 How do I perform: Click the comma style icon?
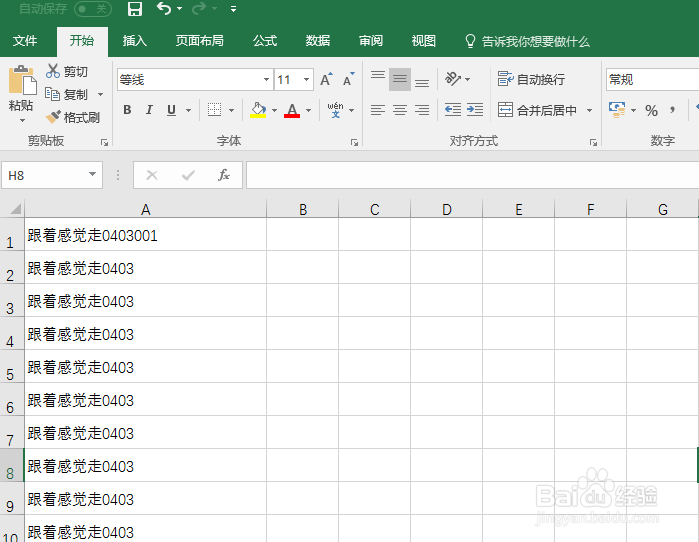(x=673, y=110)
